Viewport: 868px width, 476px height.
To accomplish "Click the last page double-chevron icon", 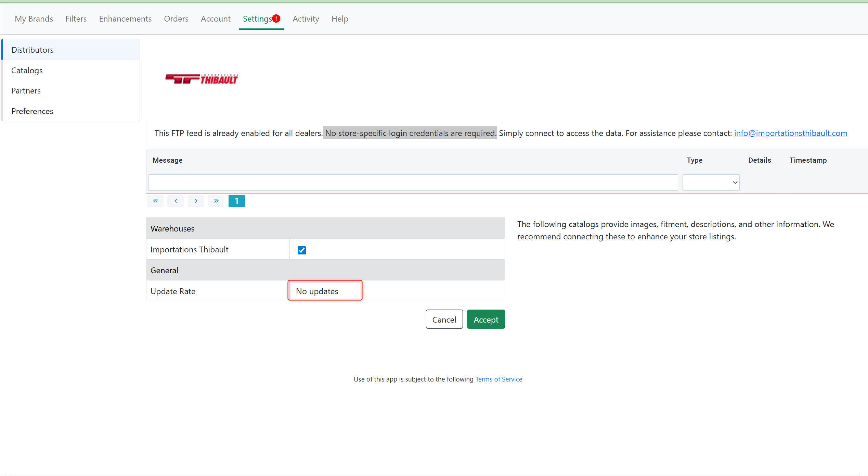I will click(216, 201).
